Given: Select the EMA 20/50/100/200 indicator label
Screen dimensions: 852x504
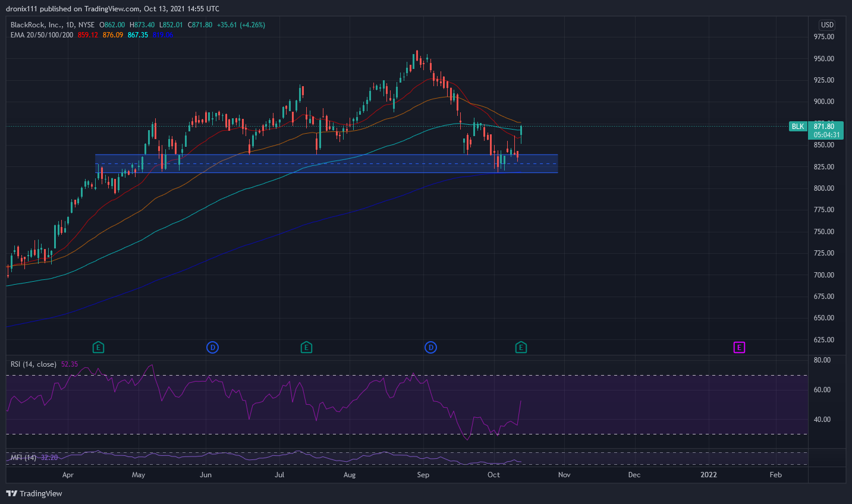Looking at the screenshot, I should (x=42, y=35).
